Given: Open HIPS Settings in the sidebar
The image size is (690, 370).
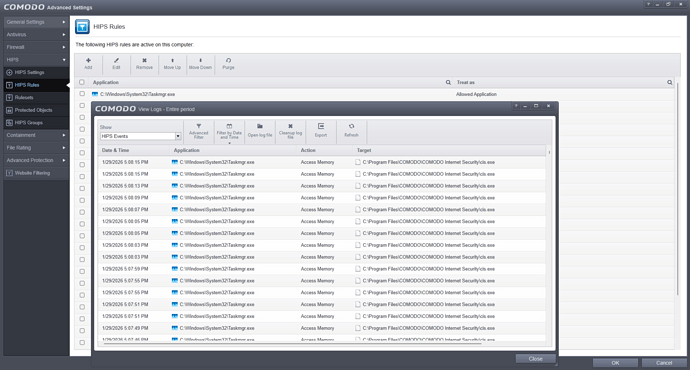Looking at the screenshot, I should point(36,72).
